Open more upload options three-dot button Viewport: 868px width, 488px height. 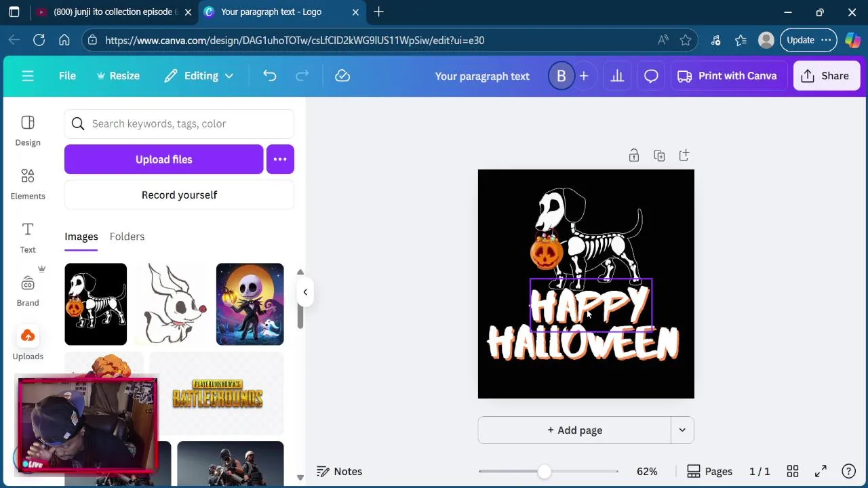click(280, 159)
